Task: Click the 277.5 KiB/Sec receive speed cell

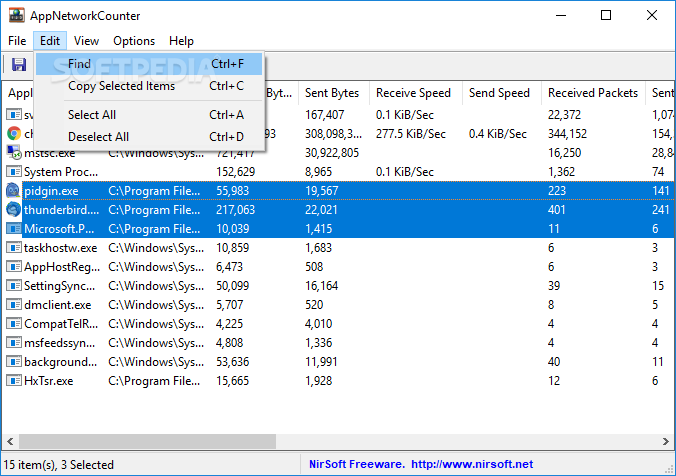Action: pos(410,134)
